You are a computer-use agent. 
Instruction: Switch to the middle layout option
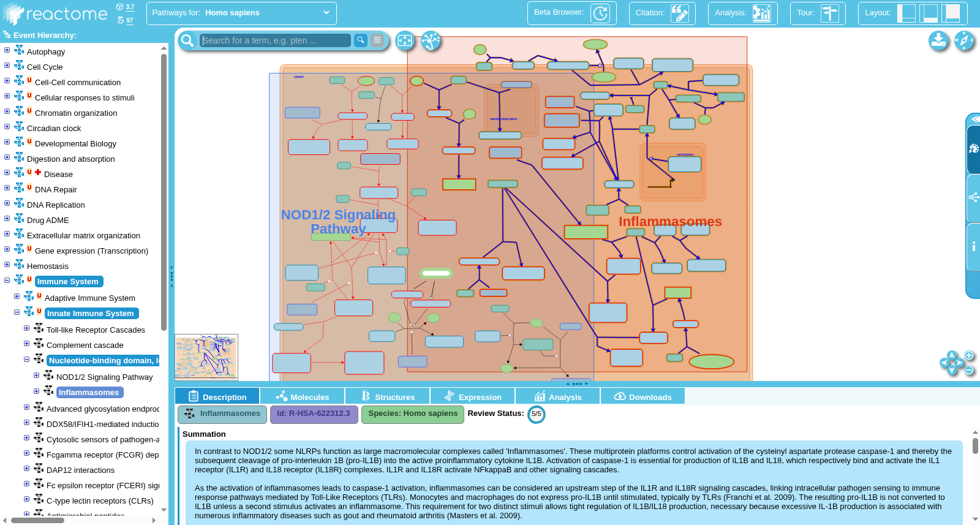pos(929,13)
